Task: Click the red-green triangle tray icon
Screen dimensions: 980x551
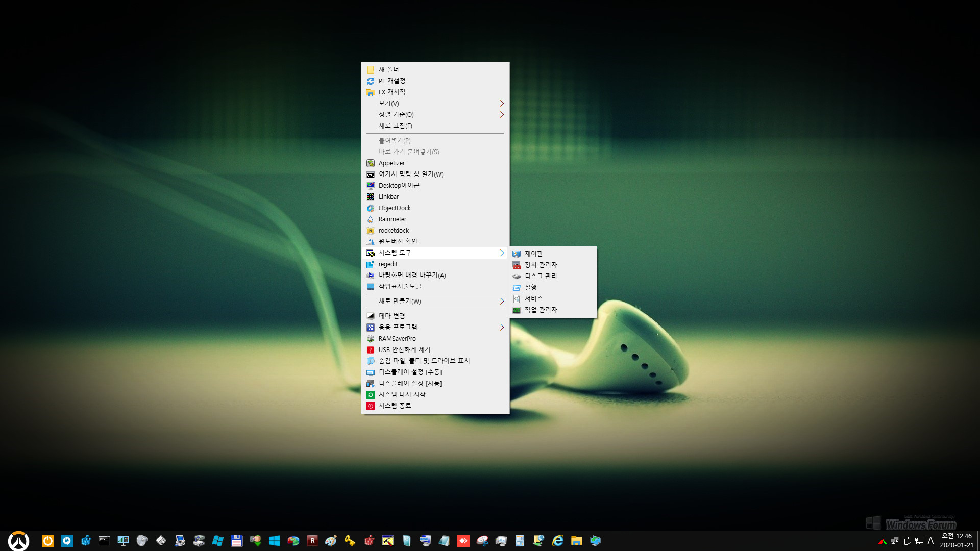Action: [882, 541]
